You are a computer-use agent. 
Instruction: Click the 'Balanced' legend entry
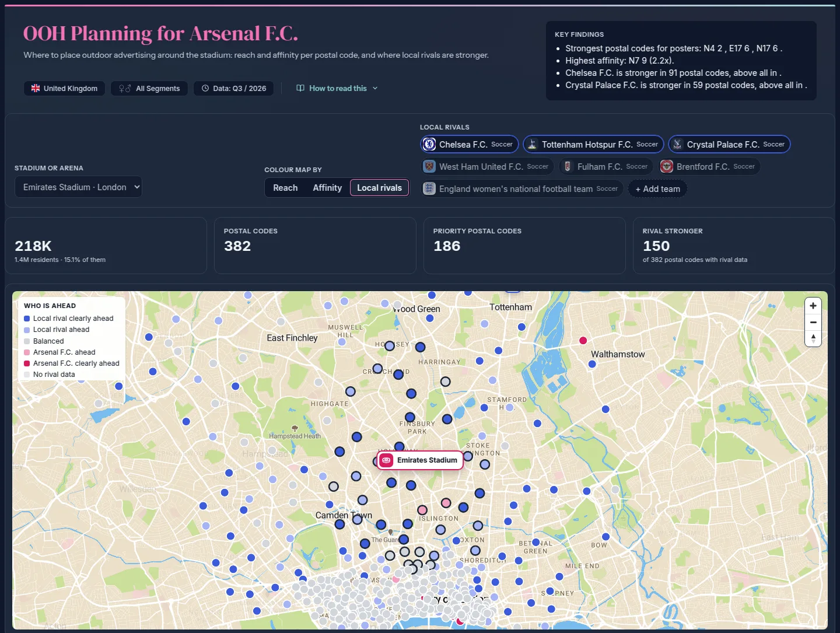pos(44,341)
